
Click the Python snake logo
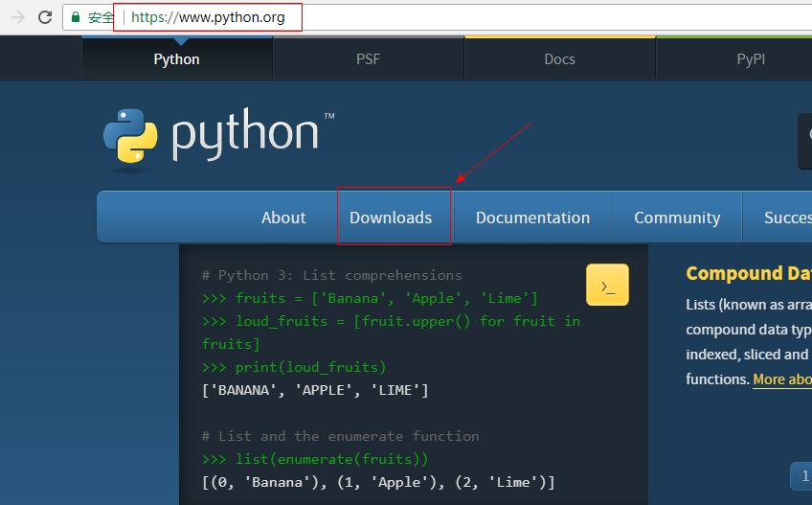[x=130, y=136]
